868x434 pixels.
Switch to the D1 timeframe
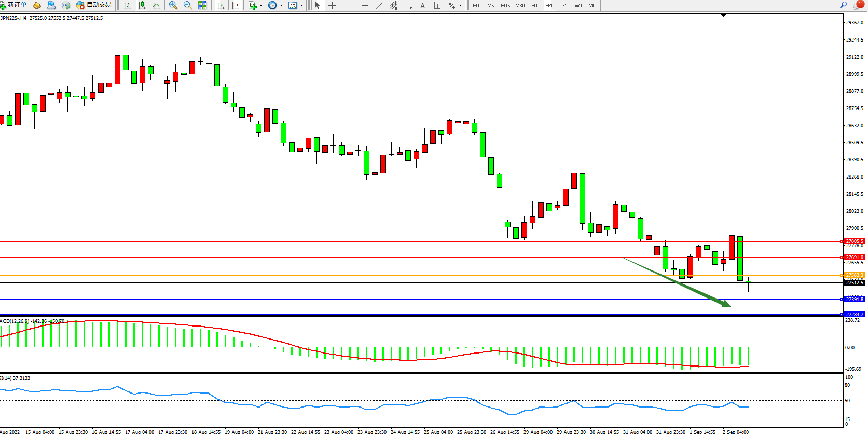coord(563,5)
